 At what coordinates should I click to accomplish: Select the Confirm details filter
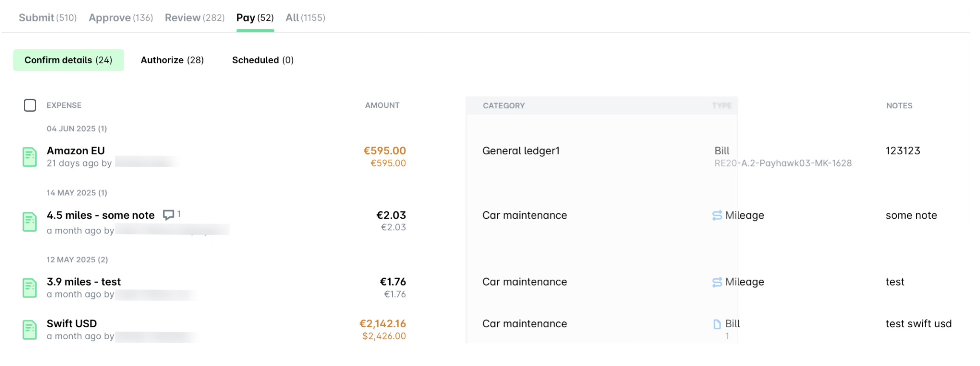click(68, 60)
